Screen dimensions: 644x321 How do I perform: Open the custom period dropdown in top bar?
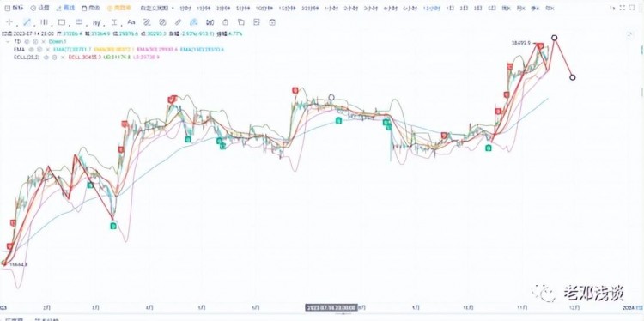point(157,9)
